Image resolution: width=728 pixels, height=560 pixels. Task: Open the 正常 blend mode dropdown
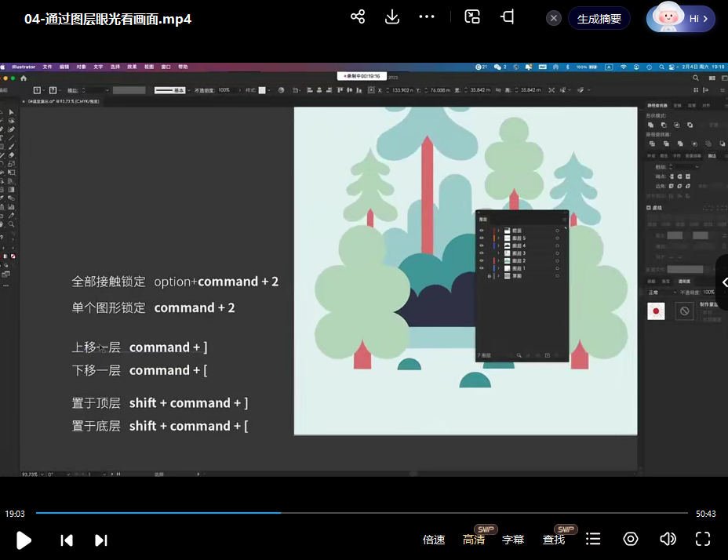[653, 293]
